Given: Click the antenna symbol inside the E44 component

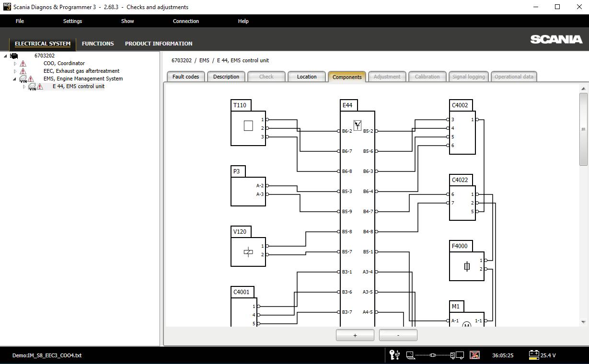Looking at the screenshot, I should pos(357,125).
